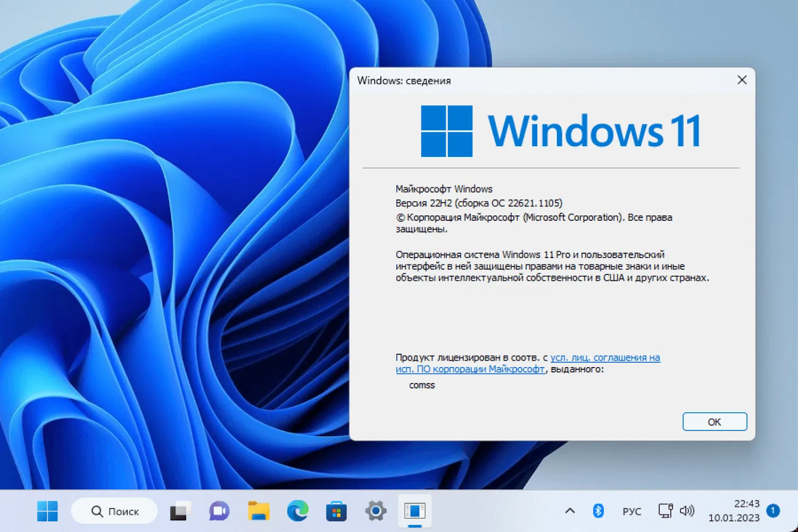Select the active winver window on taskbar
This screenshot has height=532, width=798.
coord(414,511)
